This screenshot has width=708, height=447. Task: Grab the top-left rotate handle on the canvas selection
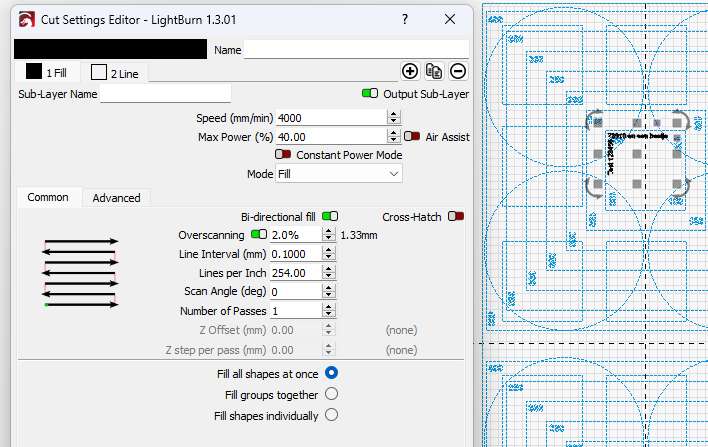(594, 120)
